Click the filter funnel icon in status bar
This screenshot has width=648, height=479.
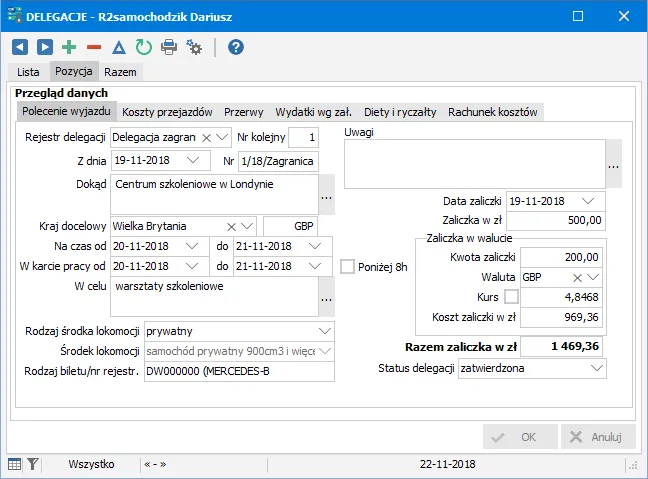tap(32, 464)
